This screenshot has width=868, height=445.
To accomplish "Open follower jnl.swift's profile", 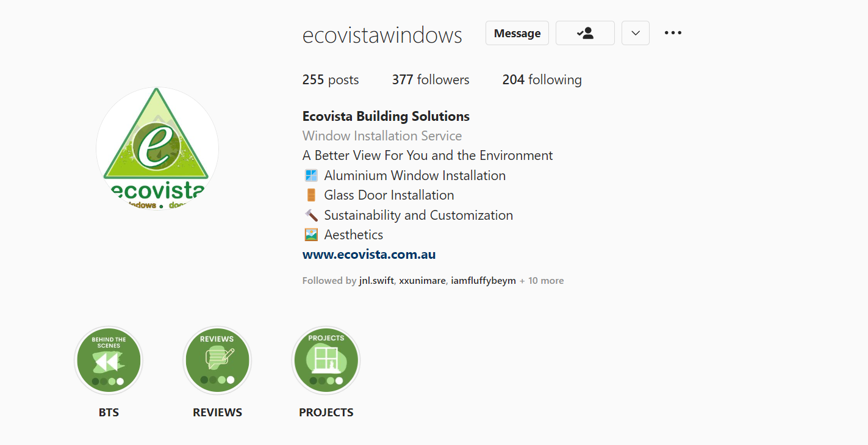I will click(376, 281).
